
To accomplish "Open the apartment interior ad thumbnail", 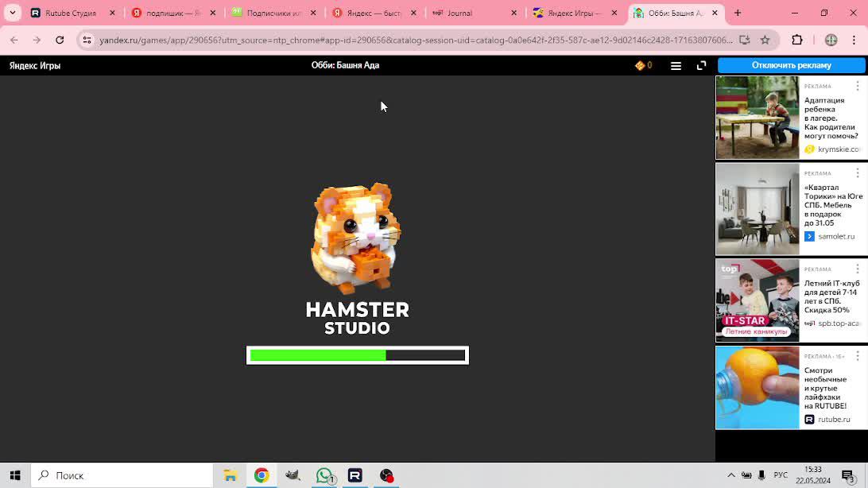I will point(758,209).
